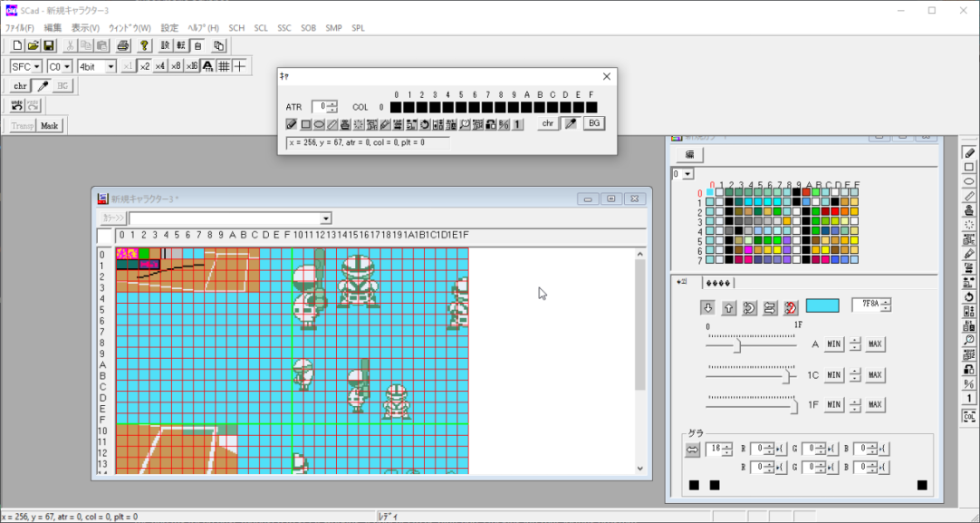Click MIN button for the A slider
The image size is (980, 523).
tap(834, 344)
